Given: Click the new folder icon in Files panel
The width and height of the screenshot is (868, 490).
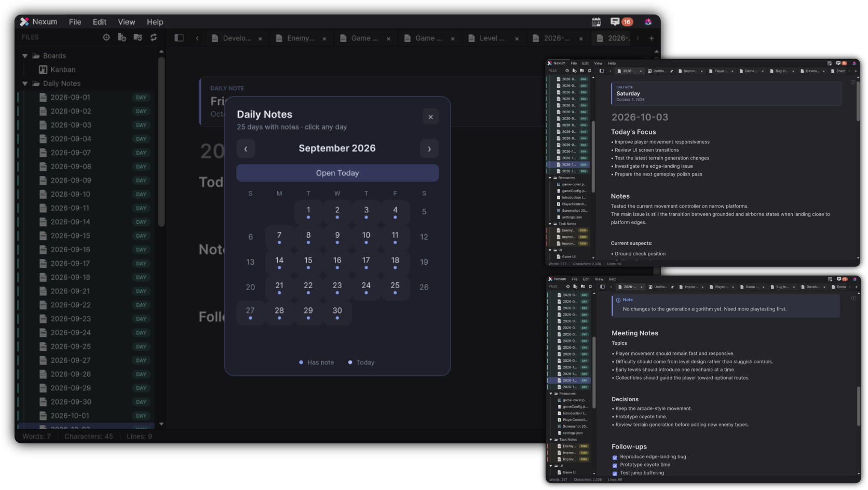Looking at the screenshot, I should click(x=138, y=37).
